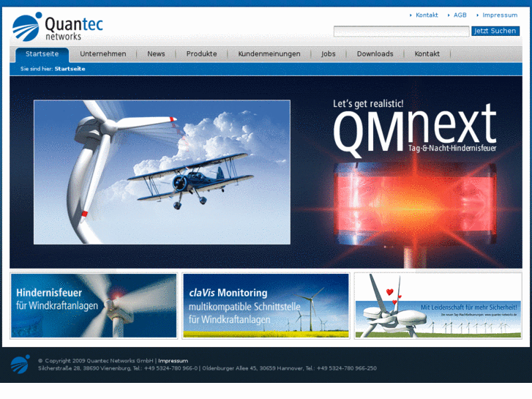532x399 pixels.
Task: Open the Mit Leidenschaft für mehr Sicherheit banner
Action: click(x=438, y=305)
